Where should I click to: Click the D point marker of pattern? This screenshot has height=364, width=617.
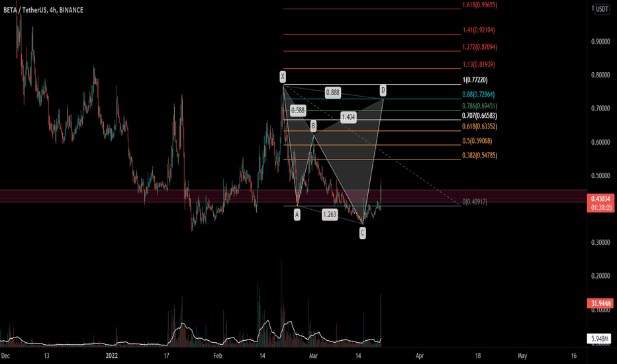coord(383,91)
